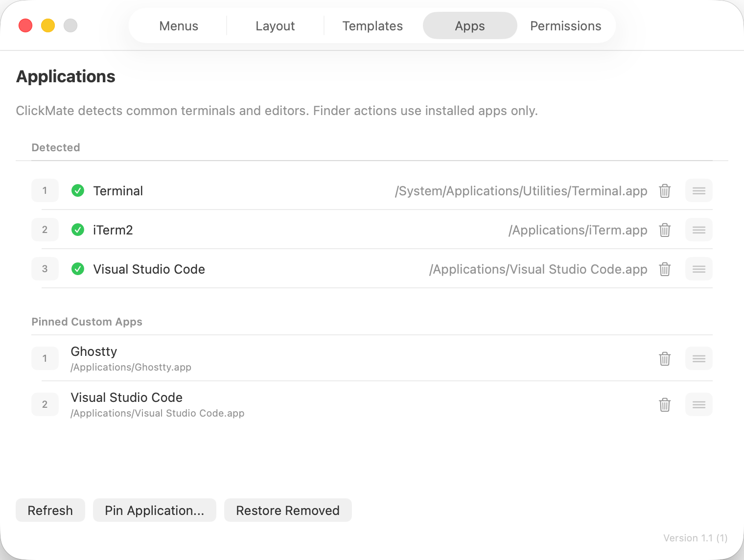Click pinned Visual Studio Code name
The width and height of the screenshot is (744, 560).
(x=127, y=397)
